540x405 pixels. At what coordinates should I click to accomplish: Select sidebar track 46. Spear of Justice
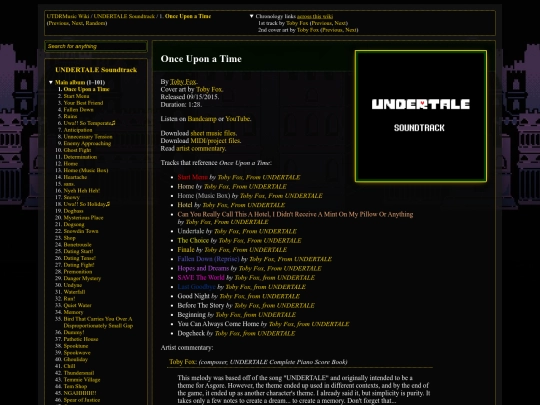82,400
